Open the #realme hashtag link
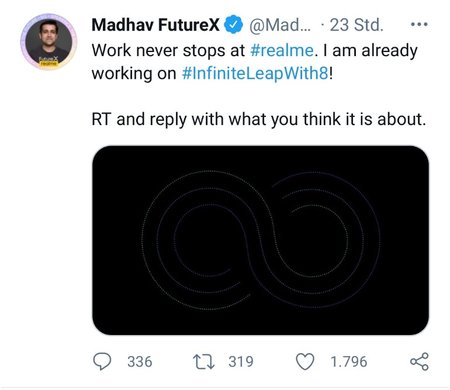The height and width of the screenshot is (390, 450). 282,51
